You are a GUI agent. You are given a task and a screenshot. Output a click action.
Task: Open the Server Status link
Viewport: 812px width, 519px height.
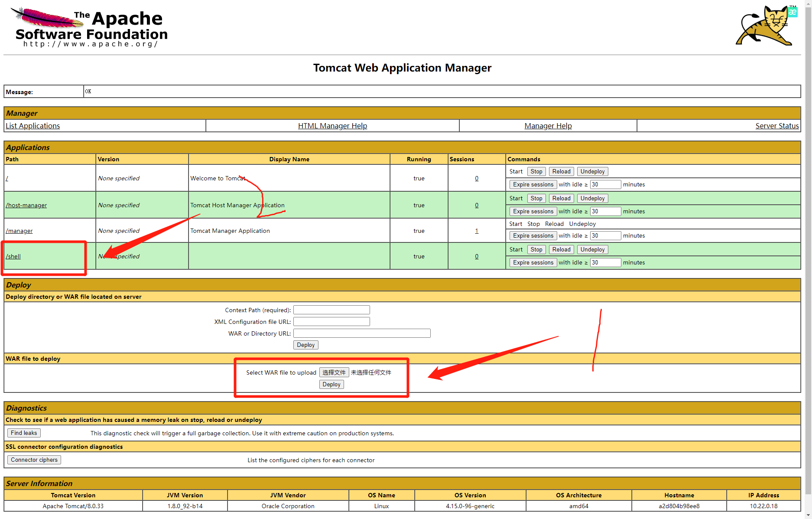point(777,126)
